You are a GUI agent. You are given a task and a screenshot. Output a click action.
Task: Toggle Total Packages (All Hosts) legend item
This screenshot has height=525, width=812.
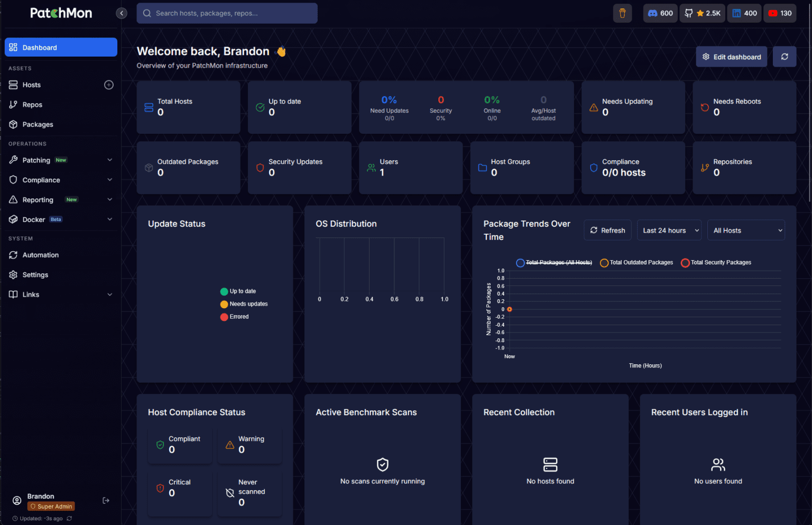coord(554,263)
